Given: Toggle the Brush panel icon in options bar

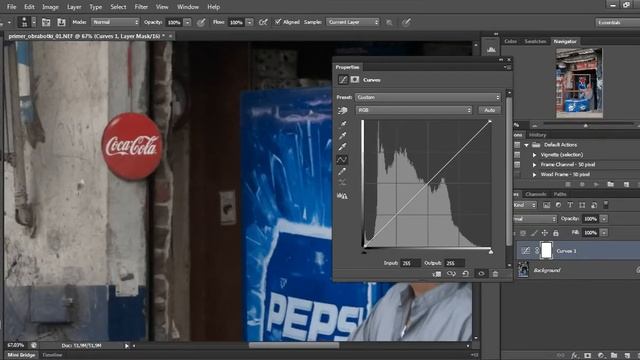Looking at the screenshot, I should pyautogui.click(x=46, y=22).
